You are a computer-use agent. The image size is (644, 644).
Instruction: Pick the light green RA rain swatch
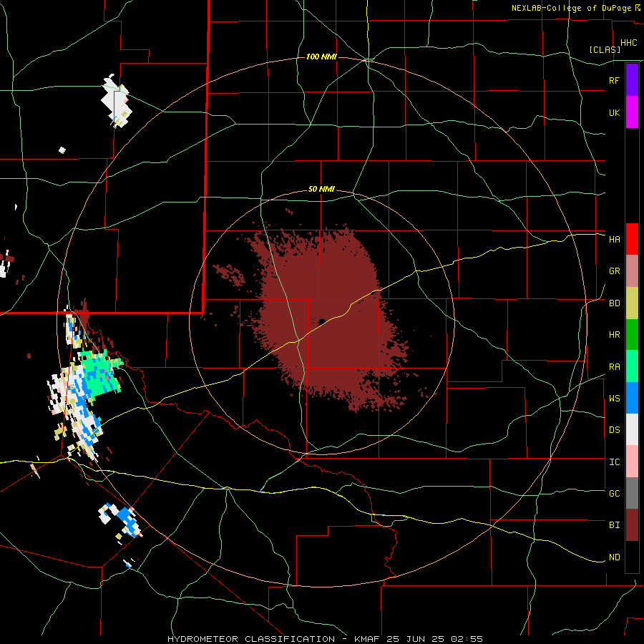[x=632, y=366]
